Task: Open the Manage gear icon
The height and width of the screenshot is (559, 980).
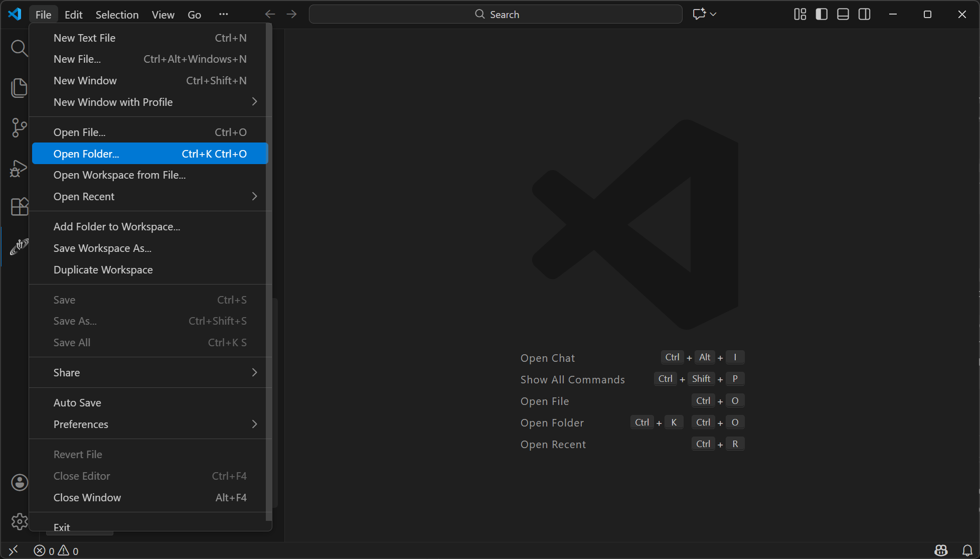Action: coord(20,521)
